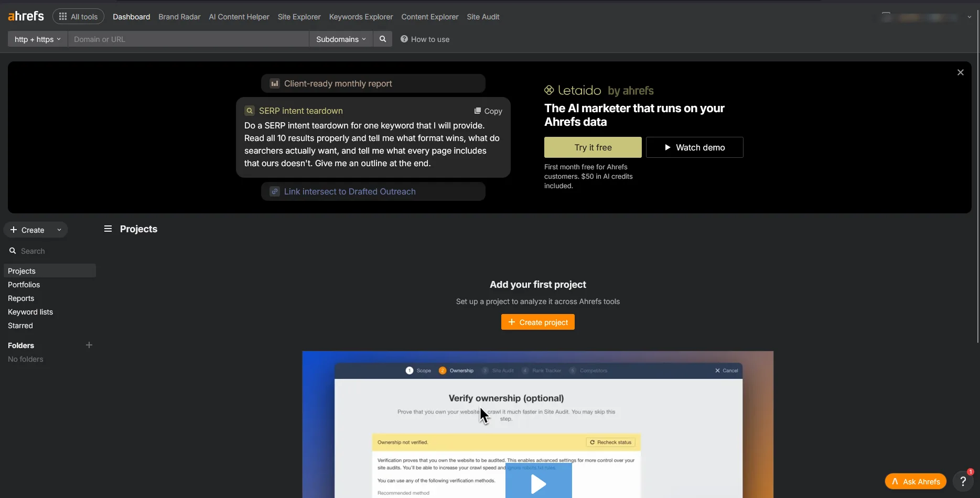This screenshot has width=980, height=498.
Task: Select Projects in the sidebar
Action: point(50,271)
